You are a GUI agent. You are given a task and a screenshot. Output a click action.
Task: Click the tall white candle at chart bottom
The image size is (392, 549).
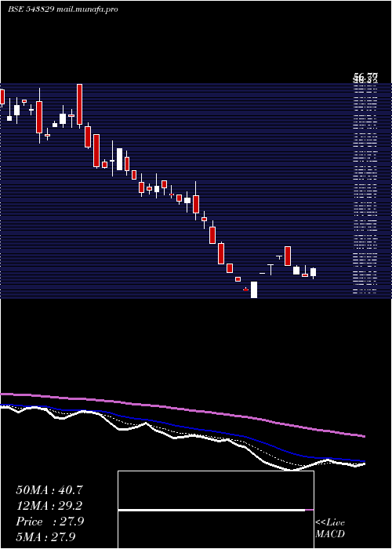[x=254, y=289]
